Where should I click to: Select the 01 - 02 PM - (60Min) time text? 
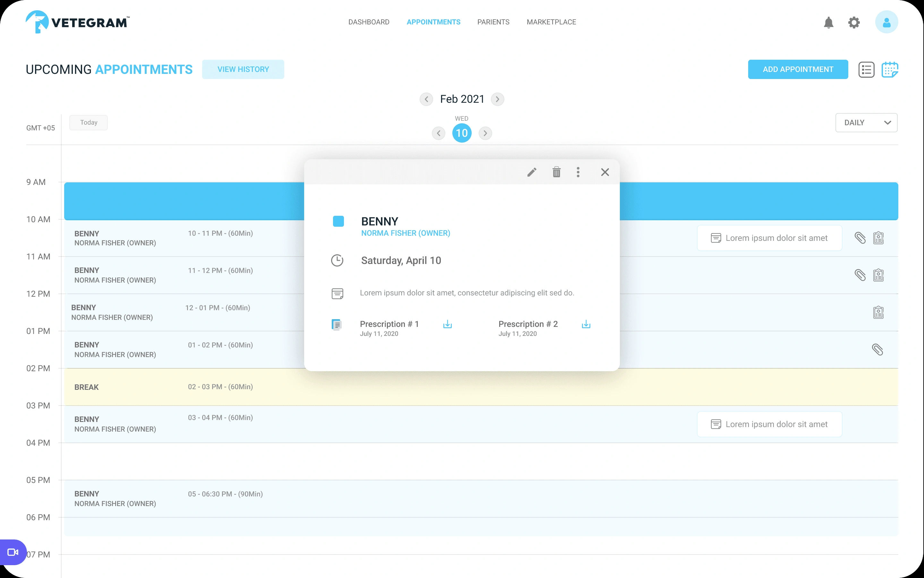(220, 345)
